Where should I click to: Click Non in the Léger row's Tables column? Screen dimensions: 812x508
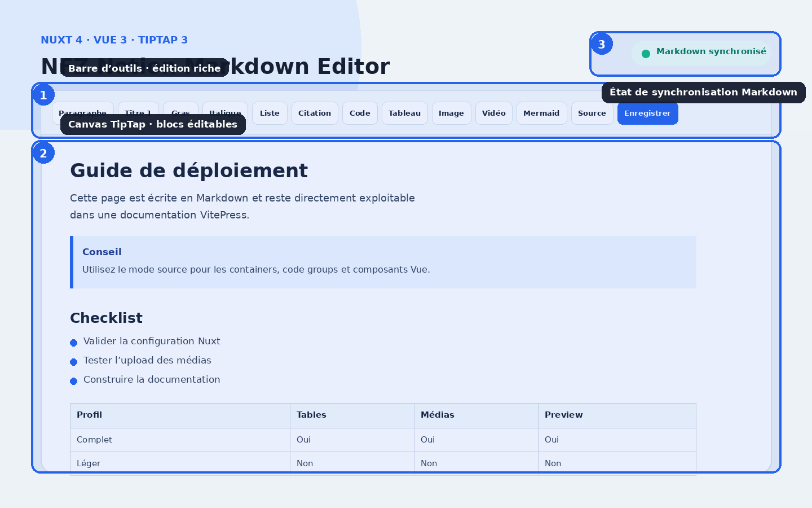pyautogui.click(x=352, y=463)
